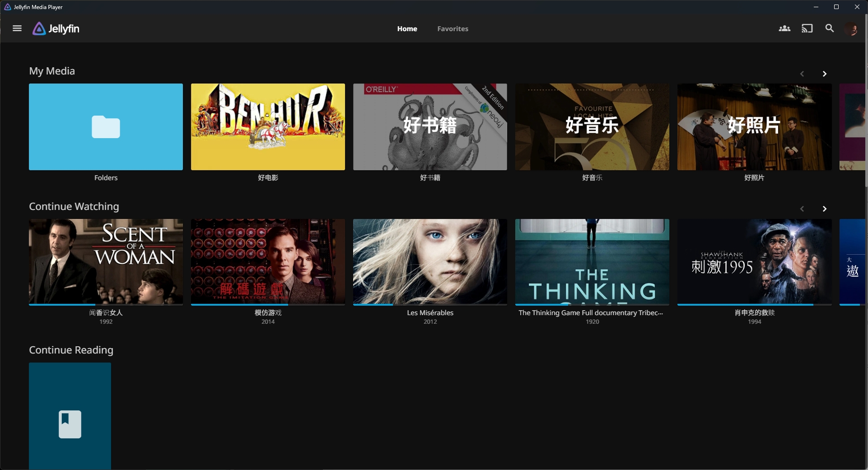Open the SyncPlay group icon
Image resolution: width=868 pixels, height=470 pixels.
784,28
